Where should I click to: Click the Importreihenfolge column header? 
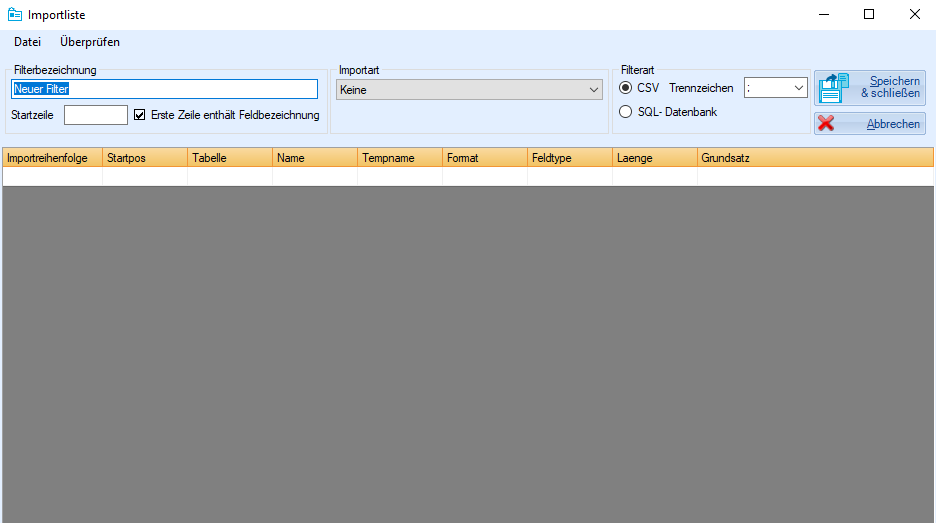click(x=53, y=158)
